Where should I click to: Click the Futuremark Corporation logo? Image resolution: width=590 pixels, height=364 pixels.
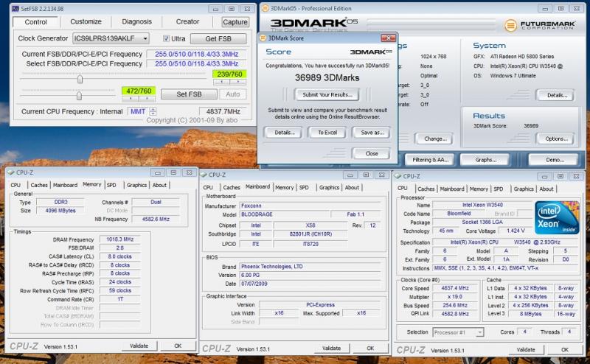point(540,25)
